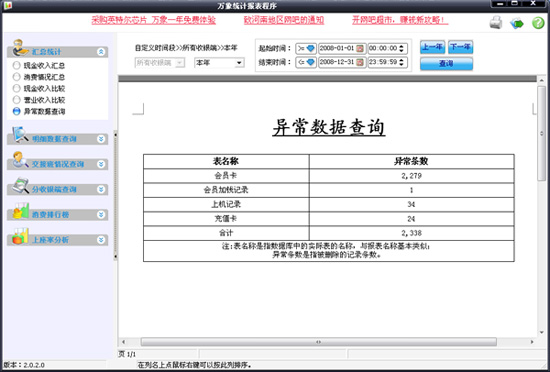This screenshot has height=372, width=550.
Task: Click the 充值卡 table cell
Action: click(x=226, y=219)
